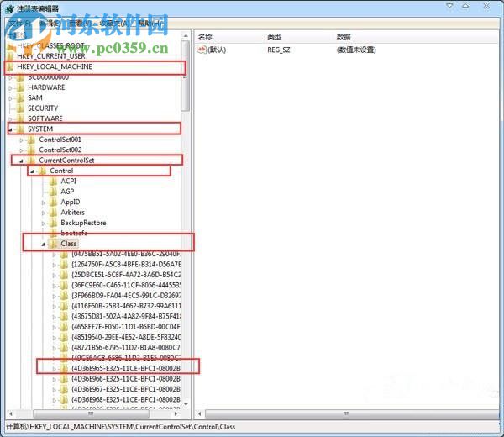This screenshot has height=437, width=504.
Task: Collapse the SYSTEM key
Action: tap(10, 130)
